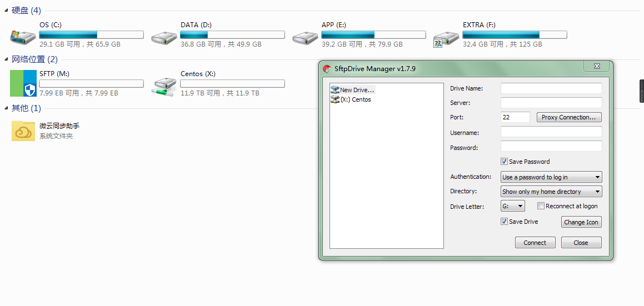The image size is (644, 306).
Task: Click the SftpDrive Manager title bar icon
Action: click(327, 69)
